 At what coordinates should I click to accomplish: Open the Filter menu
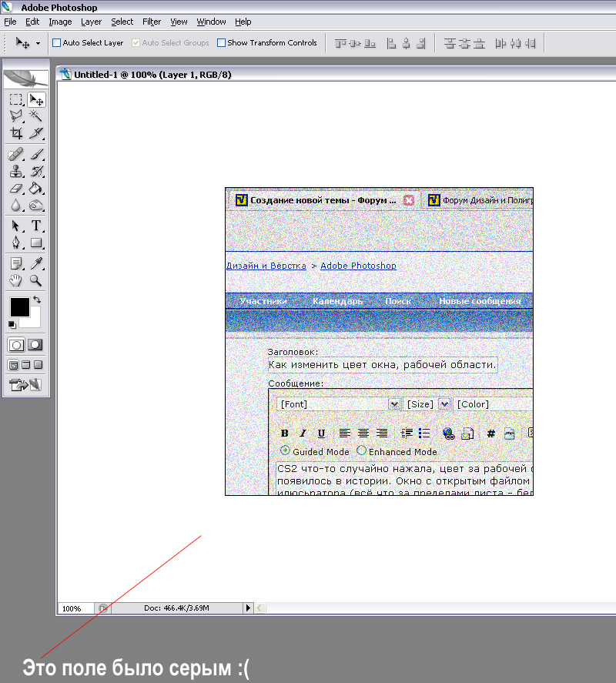point(152,22)
